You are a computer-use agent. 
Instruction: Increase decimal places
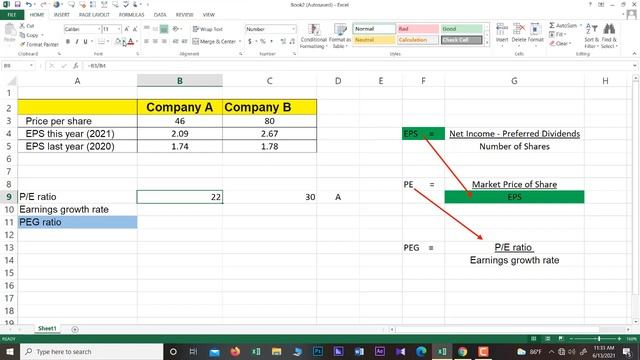pyautogui.click(x=283, y=41)
